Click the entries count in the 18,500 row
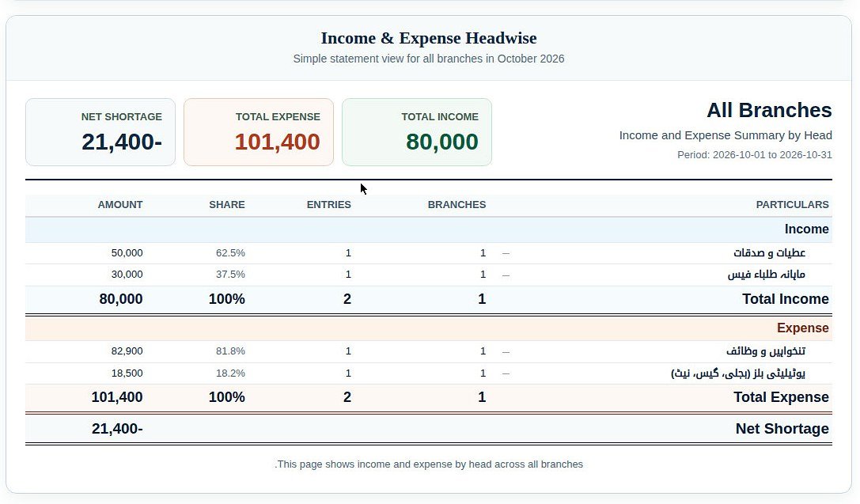The width and height of the screenshot is (860, 504). (x=348, y=373)
